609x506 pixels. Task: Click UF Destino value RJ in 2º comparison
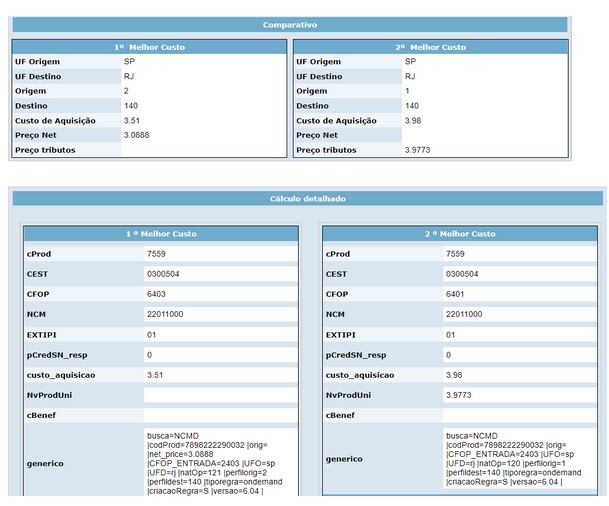pos(410,76)
